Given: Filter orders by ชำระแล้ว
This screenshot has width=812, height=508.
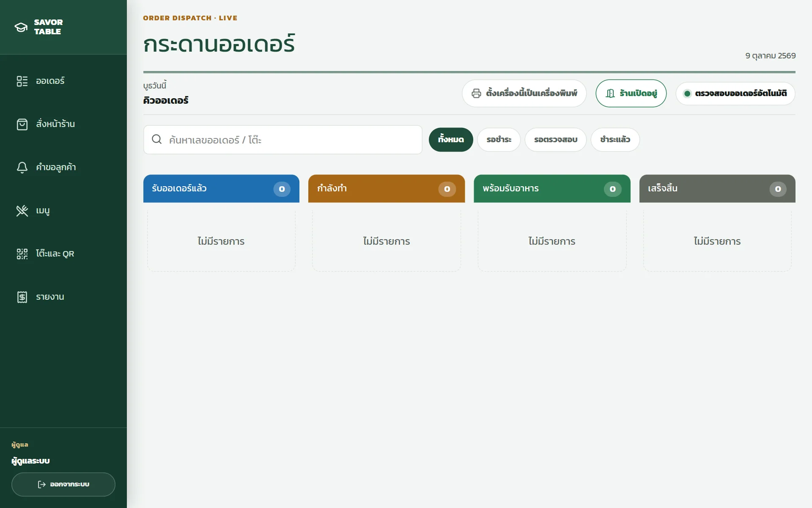Looking at the screenshot, I should click(x=615, y=139).
